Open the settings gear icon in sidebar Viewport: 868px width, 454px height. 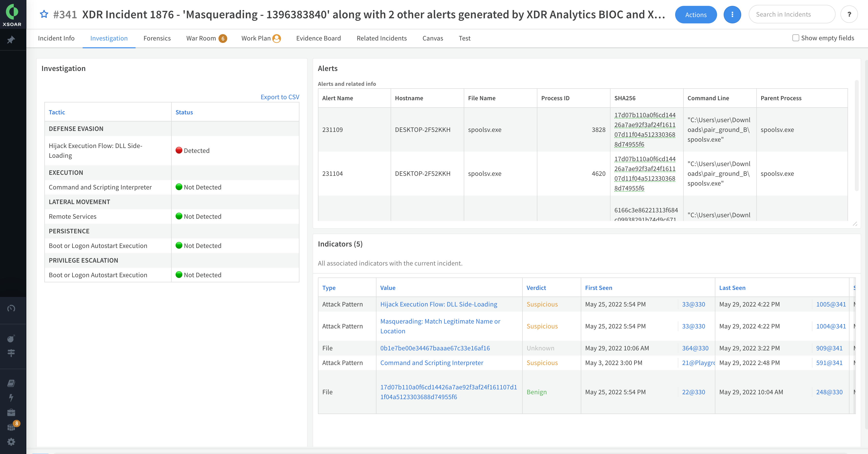[x=11, y=442]
